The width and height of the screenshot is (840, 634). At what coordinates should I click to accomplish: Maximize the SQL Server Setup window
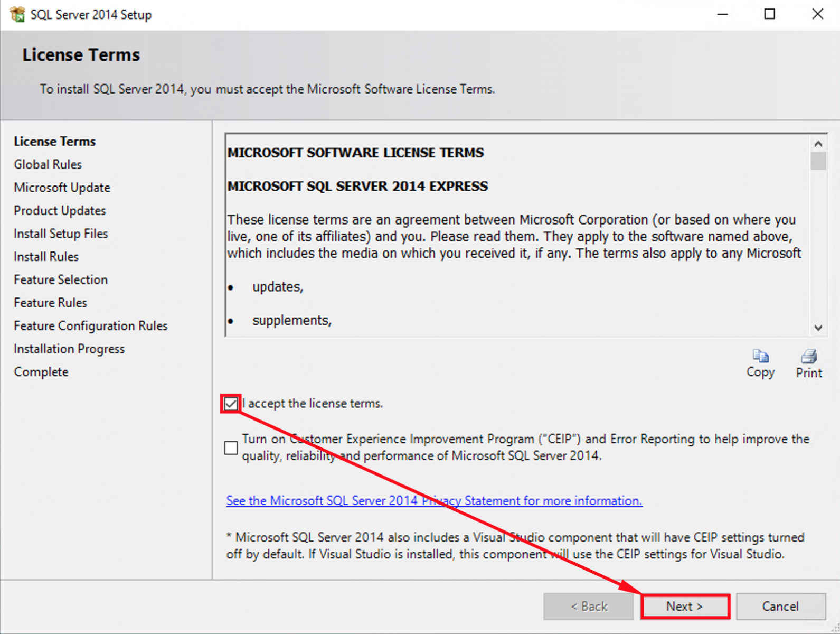(770, 14)
